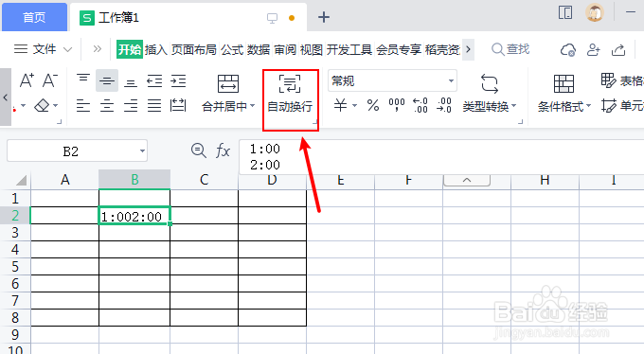The height and width of the screenshot is (354, 644).
Task: Increase font size with A+ icon
Action: pos(27,80)
